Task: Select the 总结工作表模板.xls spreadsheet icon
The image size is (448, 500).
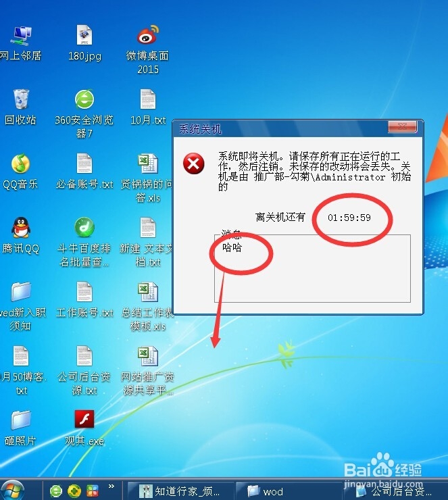Action: pos(147,292)
